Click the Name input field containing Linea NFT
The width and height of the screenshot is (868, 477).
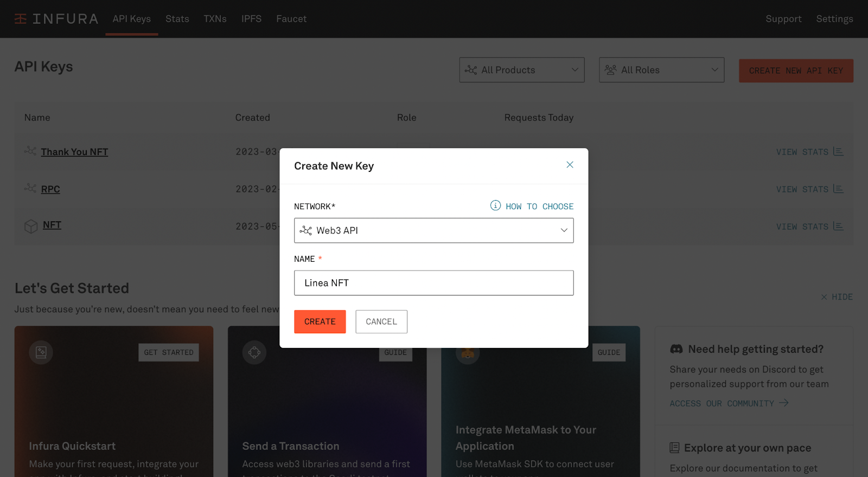tap(434, 283)
